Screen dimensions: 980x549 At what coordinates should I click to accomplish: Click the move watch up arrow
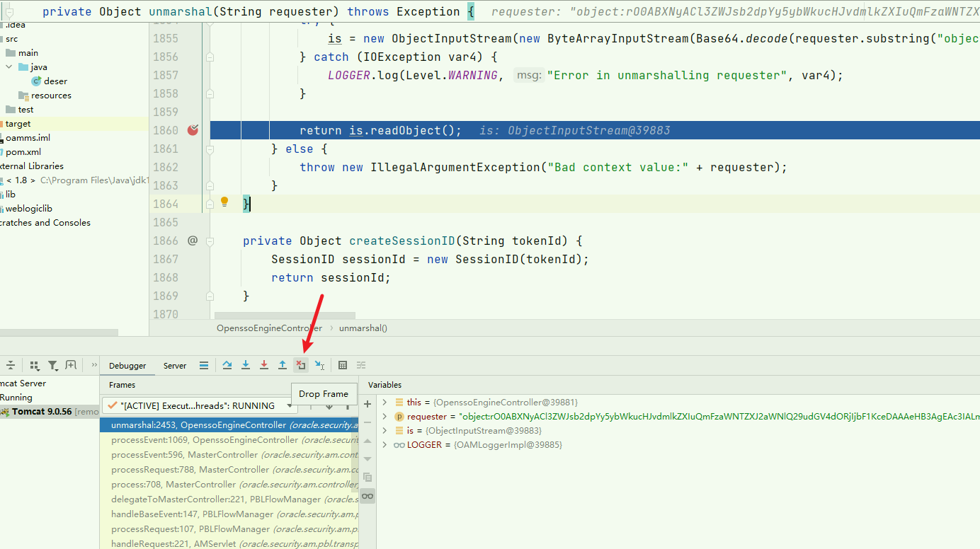pos(367,441)
